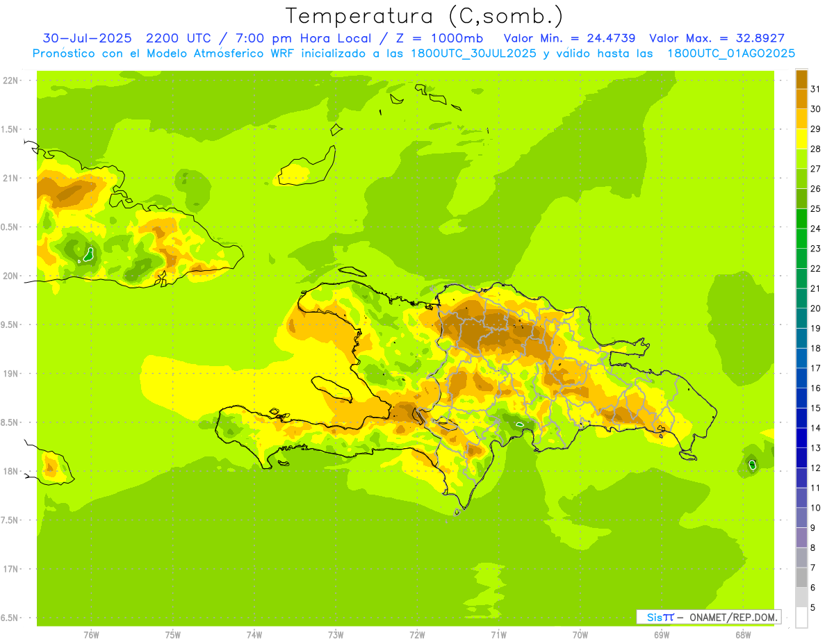The image size is (834, 644).
Task: Click legend value "10"
Action: tap(815, 508)
